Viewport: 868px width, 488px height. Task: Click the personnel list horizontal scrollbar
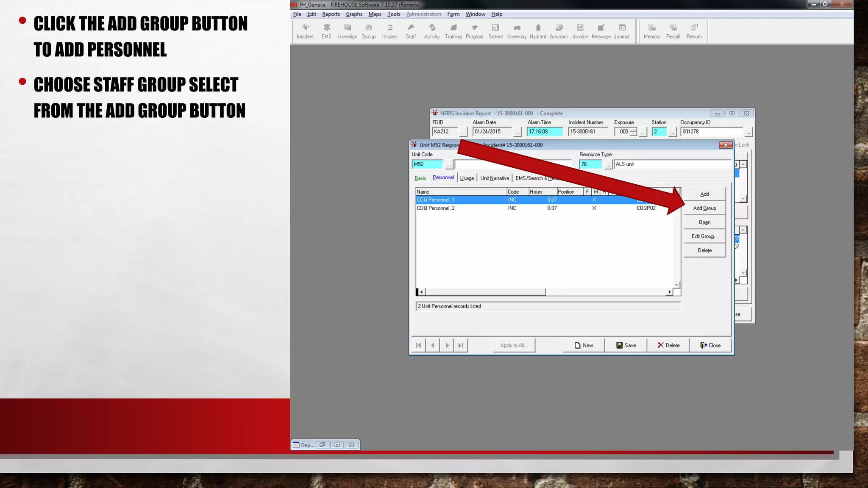pyautogui.click(x=545, y=292)
